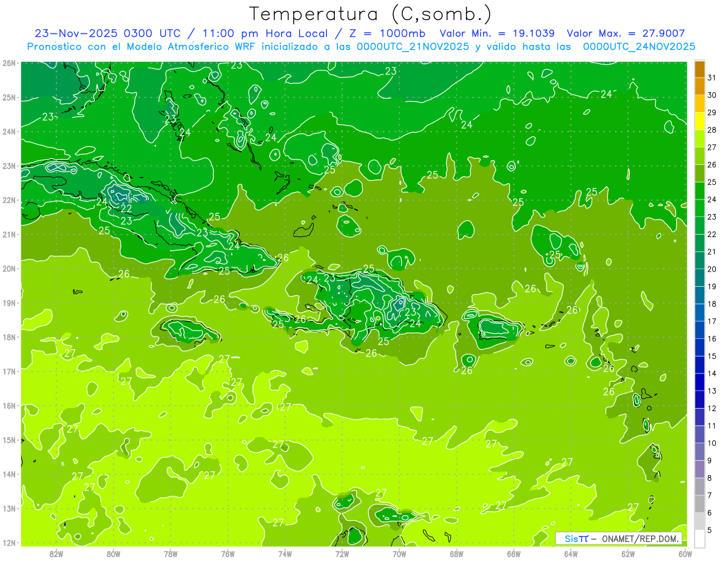Click the '64W' longitude axis label

[x=571, y=554]
